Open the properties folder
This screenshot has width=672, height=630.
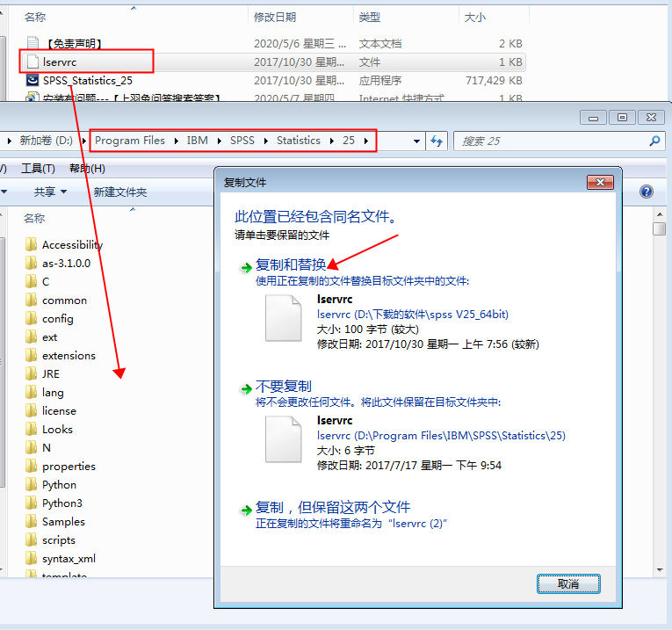pyautogui.click(x=61, y=466)
